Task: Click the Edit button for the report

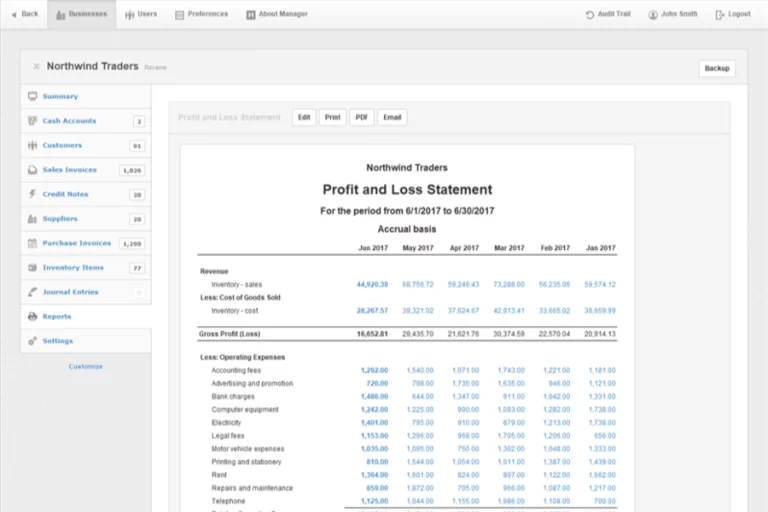Action: [x=304, y=118]
